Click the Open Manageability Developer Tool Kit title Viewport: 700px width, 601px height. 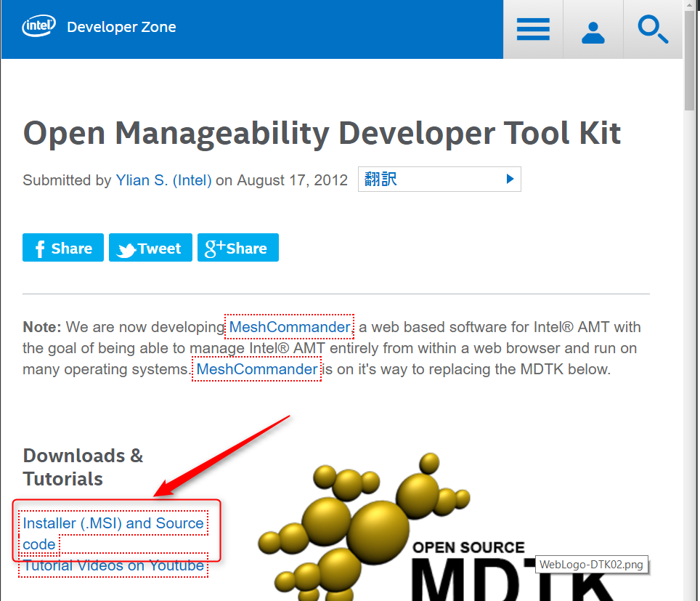click(322, 133)
